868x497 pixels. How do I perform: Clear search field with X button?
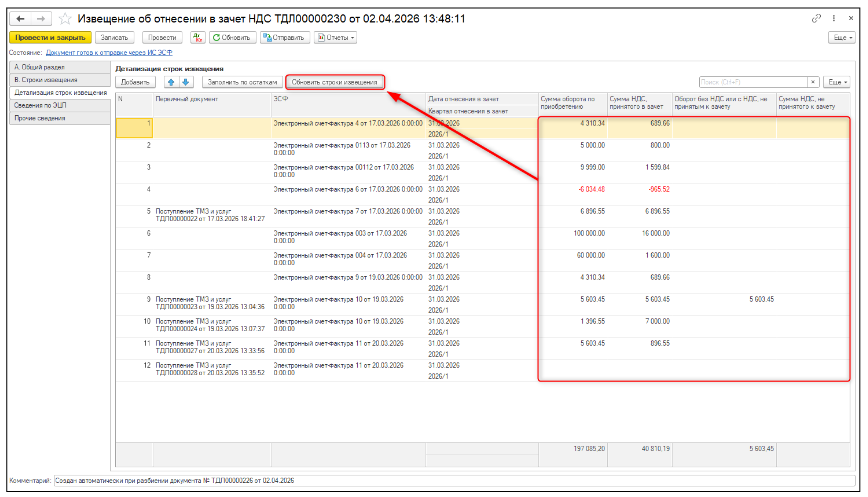click(813, 82)
